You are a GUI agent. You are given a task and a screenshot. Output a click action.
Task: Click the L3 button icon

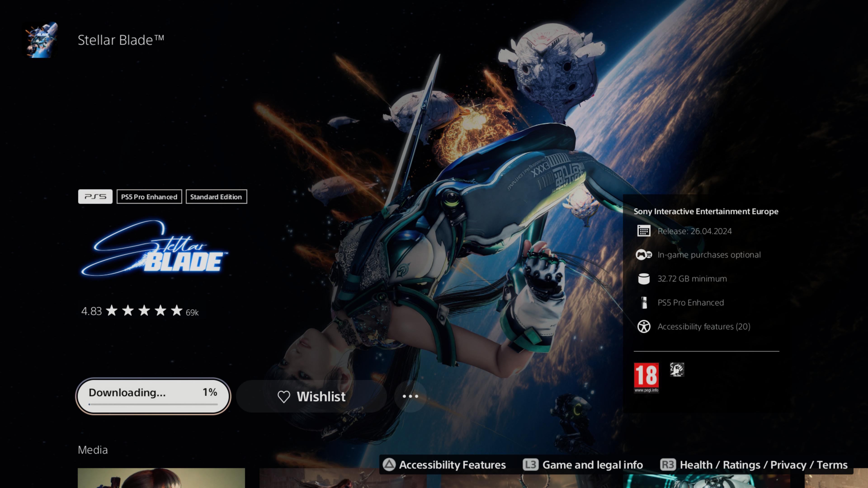coord(530,465)
